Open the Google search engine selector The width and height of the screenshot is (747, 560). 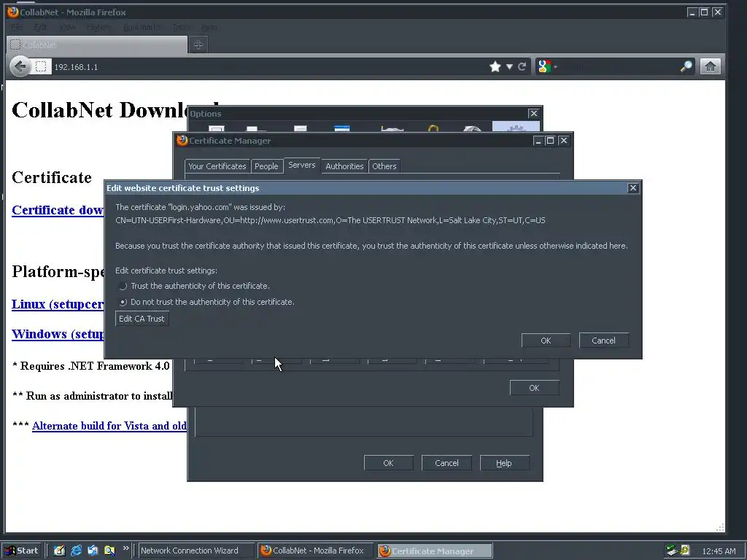pyautogui.click(x=547, y=66)
